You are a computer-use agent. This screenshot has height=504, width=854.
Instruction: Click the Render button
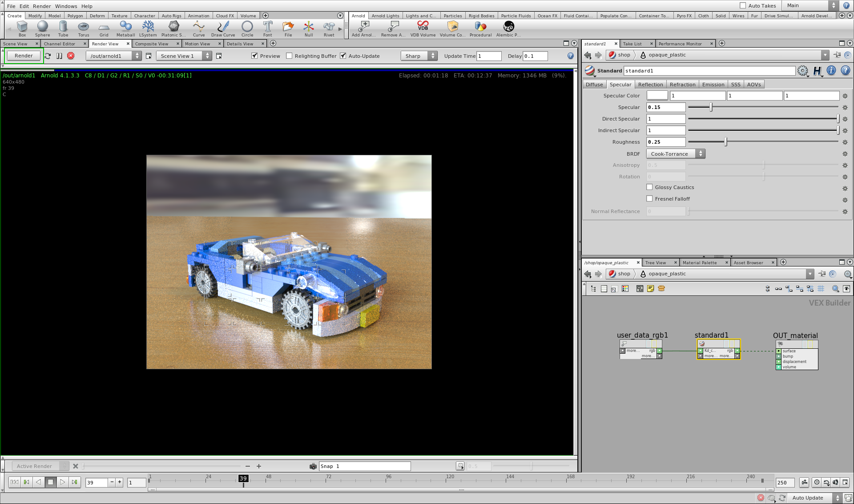pyautogui.click(x=24, y=56)
